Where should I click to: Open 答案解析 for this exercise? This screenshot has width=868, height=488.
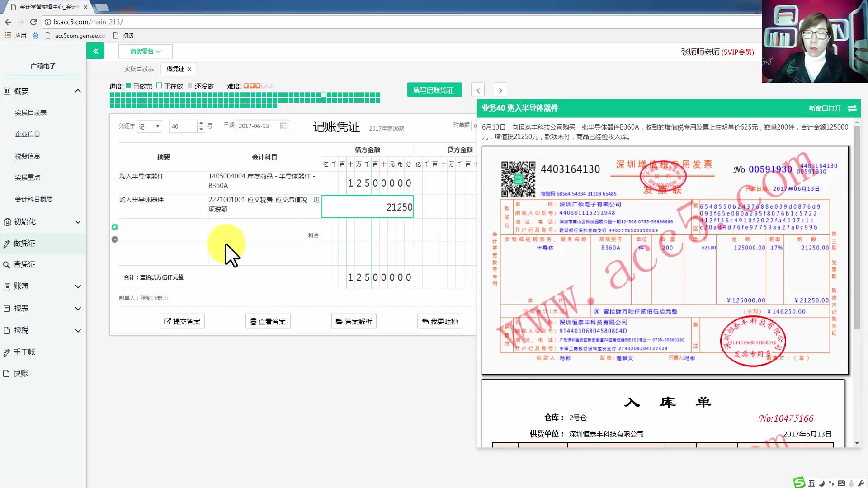(354, 321)
